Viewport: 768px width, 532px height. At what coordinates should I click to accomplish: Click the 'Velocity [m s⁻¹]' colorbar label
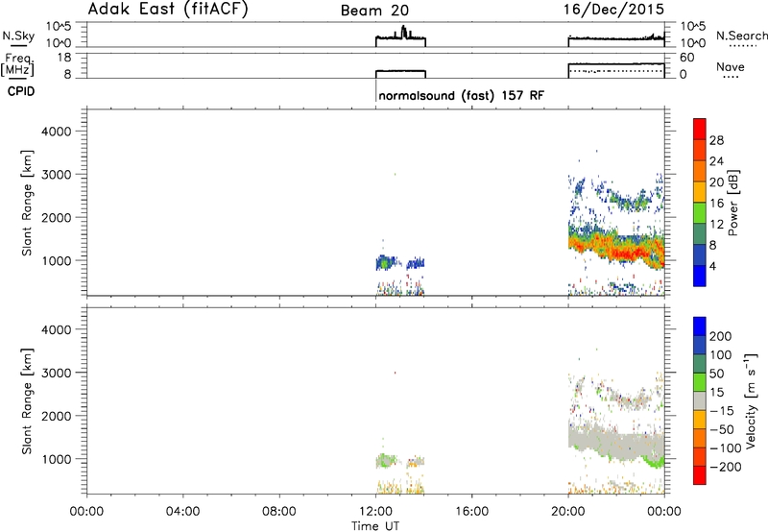tap(751, 401)
